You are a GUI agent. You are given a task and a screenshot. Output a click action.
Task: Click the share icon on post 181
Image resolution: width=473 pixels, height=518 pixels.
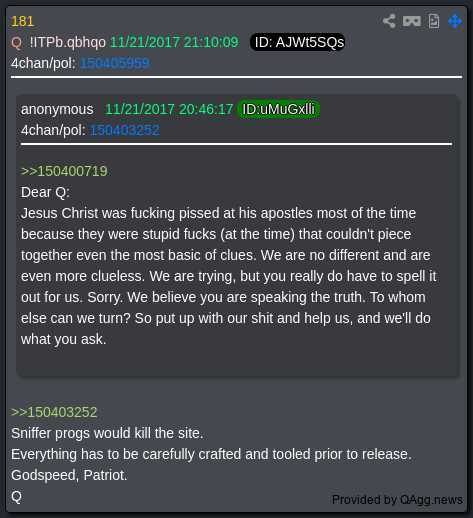389,21
